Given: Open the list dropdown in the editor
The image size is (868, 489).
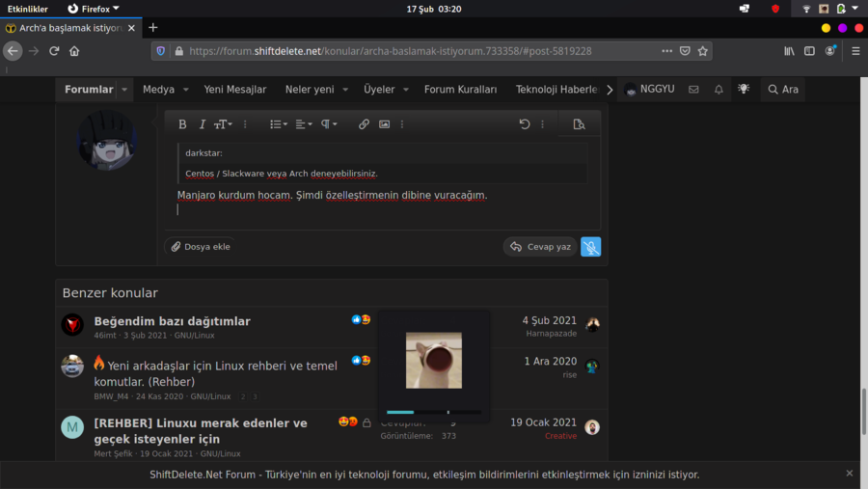Looking at the screenshot, I should pos(278,124).
